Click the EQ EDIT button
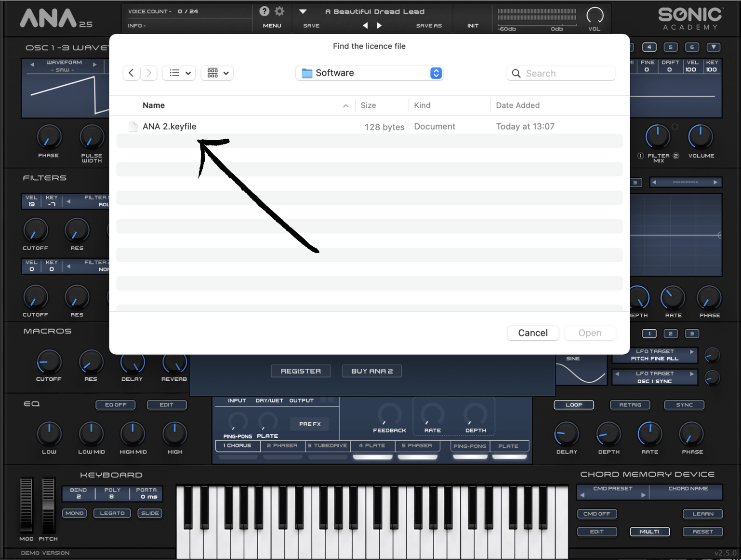Image resolution: width=741 pixels, height=560 pixels. point(166,405)
